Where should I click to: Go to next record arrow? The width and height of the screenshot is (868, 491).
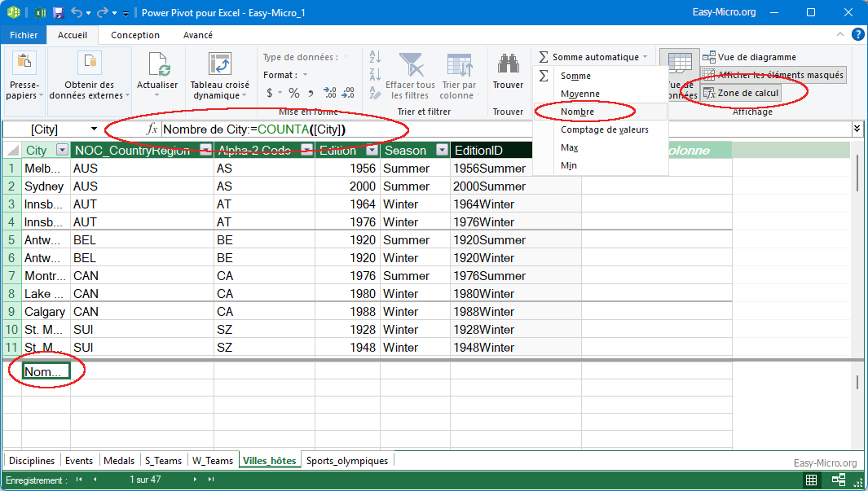coord(196,480)
